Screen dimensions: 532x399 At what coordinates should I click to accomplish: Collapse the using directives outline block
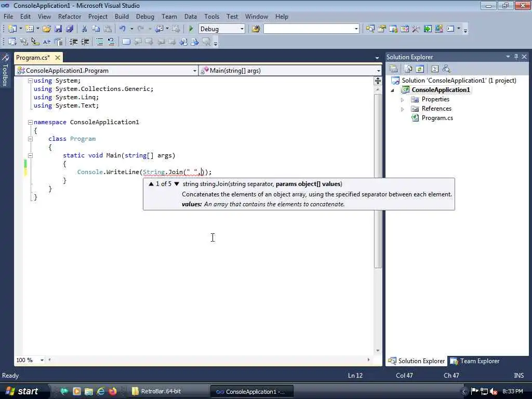click(30, 81)
